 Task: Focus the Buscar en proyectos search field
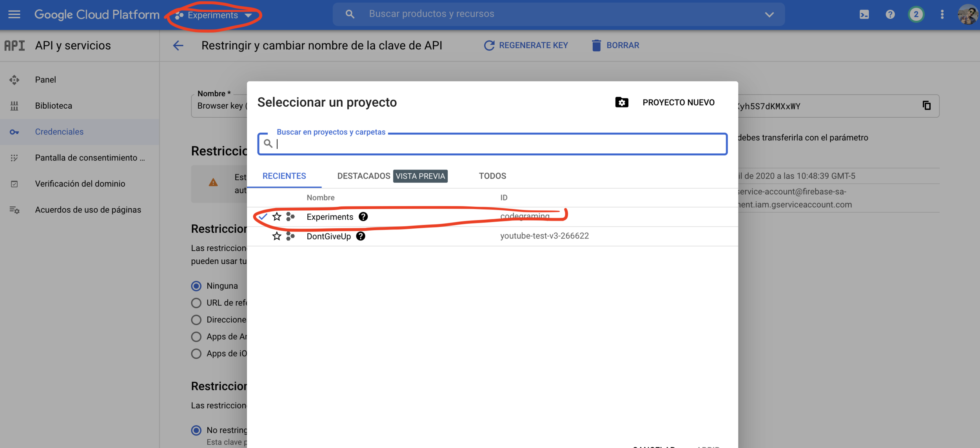(x=498, y=144)
